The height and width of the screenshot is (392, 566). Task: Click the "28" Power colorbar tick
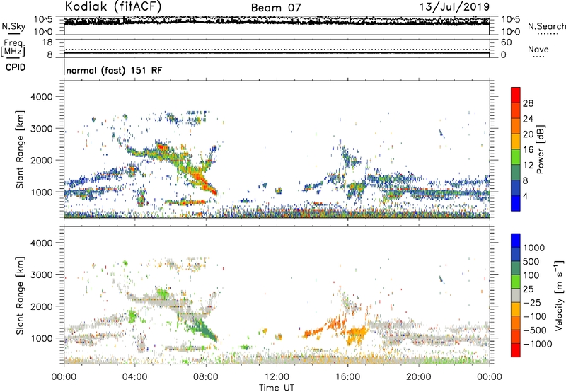coord(528,103)
